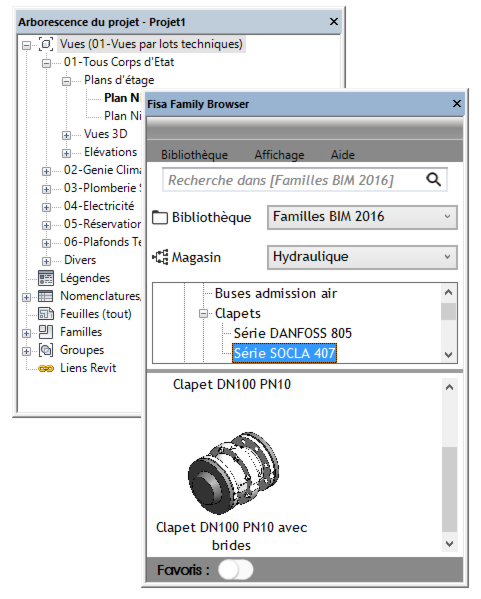Expand the 04-Electricité node
This screenshot has width=481, height=599.
(x=46, y=207)
